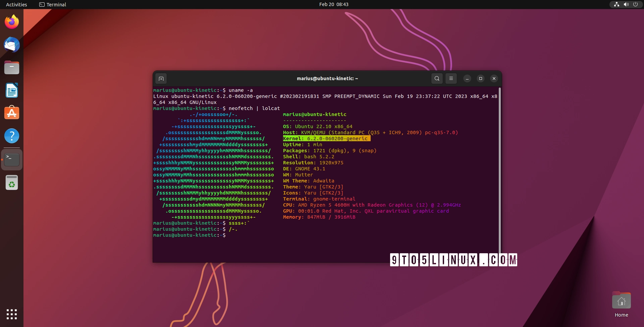Open Thunderbird email client

point(12,45)
